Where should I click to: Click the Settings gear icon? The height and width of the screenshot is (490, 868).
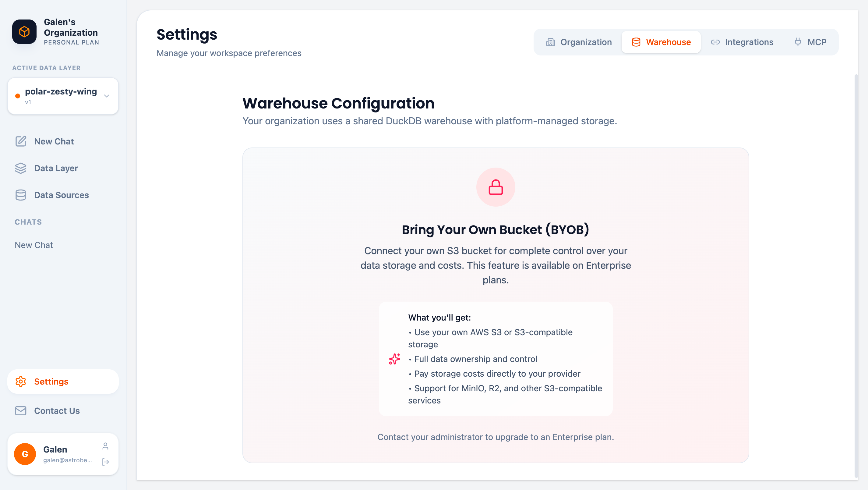(20, 382)
